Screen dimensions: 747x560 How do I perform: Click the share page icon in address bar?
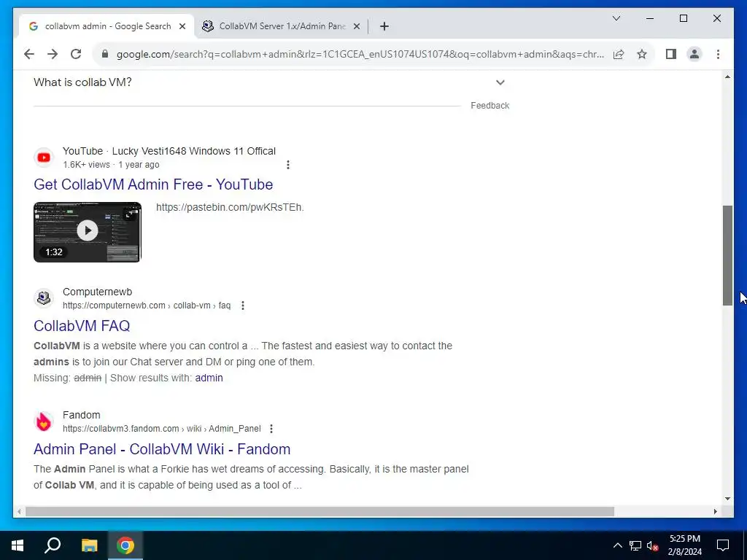click(x=619, y=54)
